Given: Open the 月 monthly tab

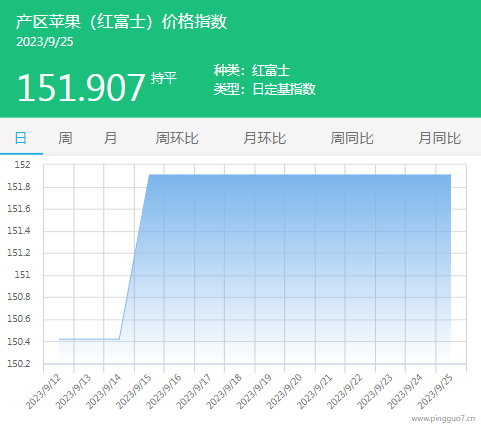Looking at the screenshot, I should [x=110, y=138].
